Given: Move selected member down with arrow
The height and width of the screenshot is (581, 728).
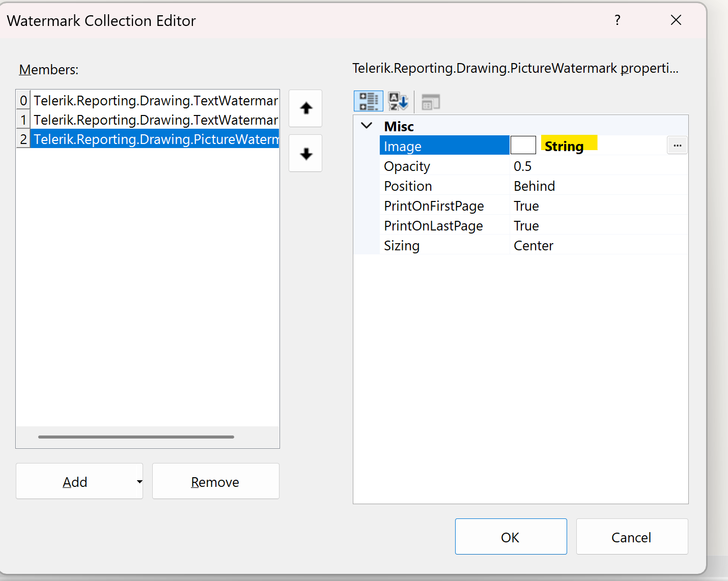Looking at the screenshot, I should click(x=305, y=153).
